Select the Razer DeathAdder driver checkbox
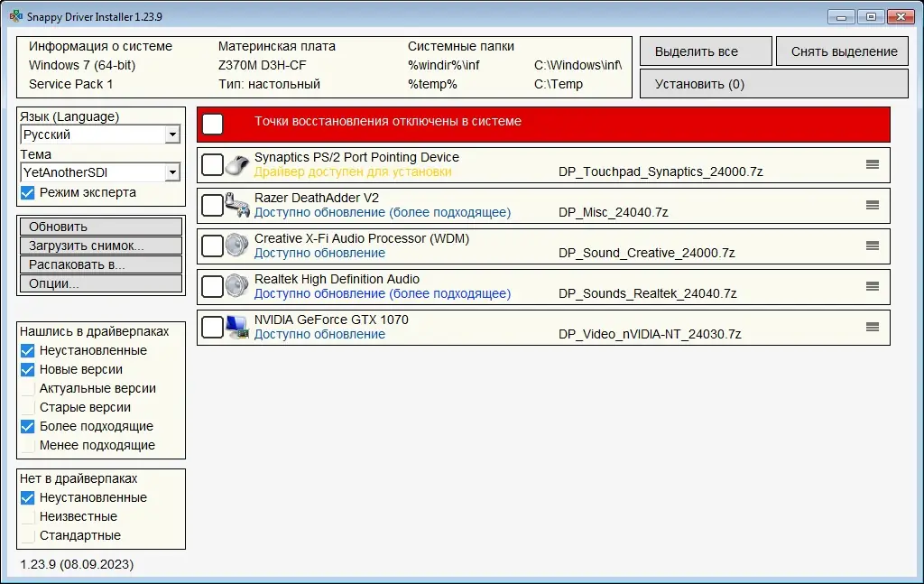The height and width of the screenshot is (584, 924). click(212, 205)
